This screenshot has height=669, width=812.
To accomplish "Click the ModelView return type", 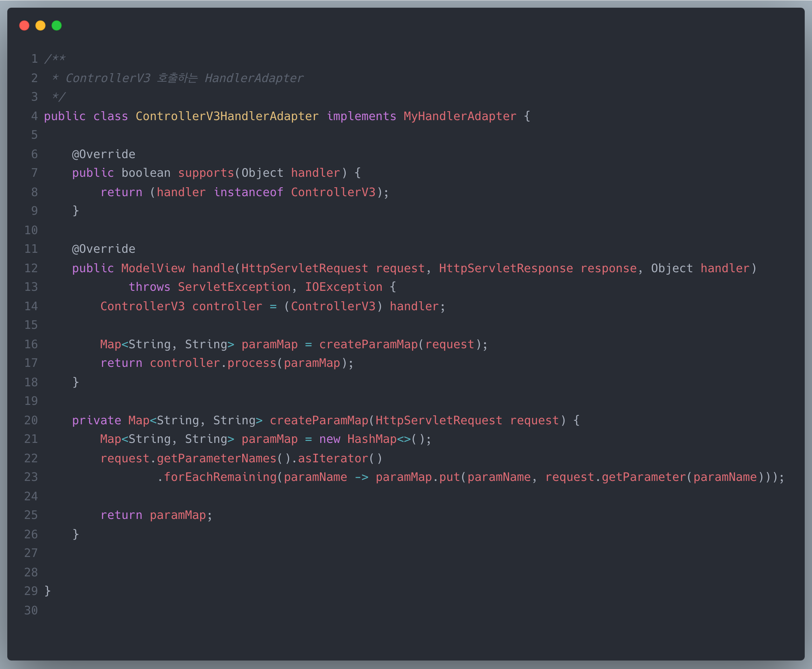I will point(153,269).
